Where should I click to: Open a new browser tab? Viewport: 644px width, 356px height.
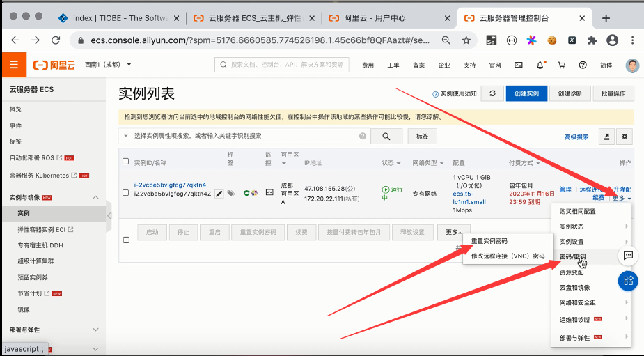606,18
